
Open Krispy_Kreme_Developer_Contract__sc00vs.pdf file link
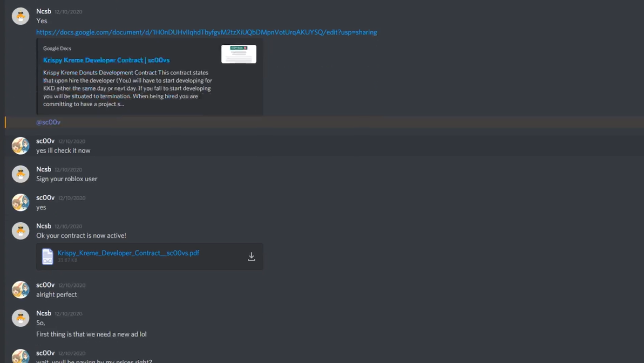coord(128,253)
